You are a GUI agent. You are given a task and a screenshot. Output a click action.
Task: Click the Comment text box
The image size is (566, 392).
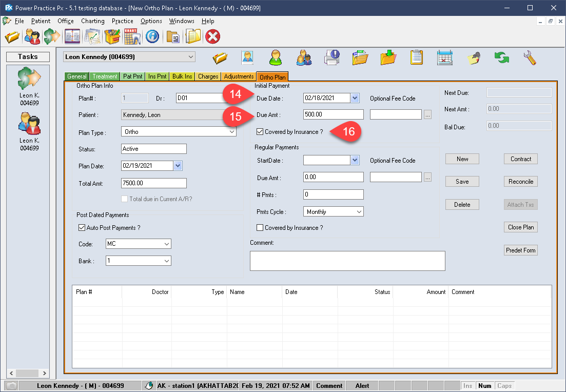pyautogui.click(x=347, y=261)
